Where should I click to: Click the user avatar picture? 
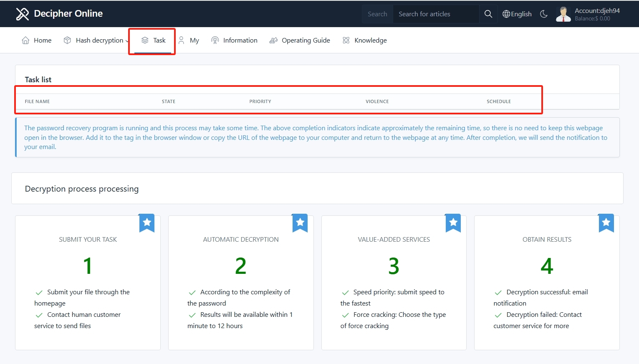click(x=563, y=14)
